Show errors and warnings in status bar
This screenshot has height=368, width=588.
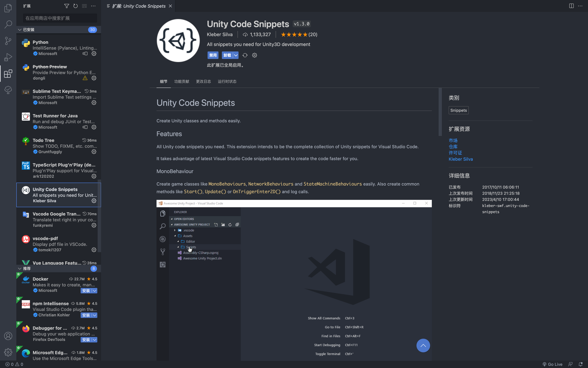coord(14,364)
